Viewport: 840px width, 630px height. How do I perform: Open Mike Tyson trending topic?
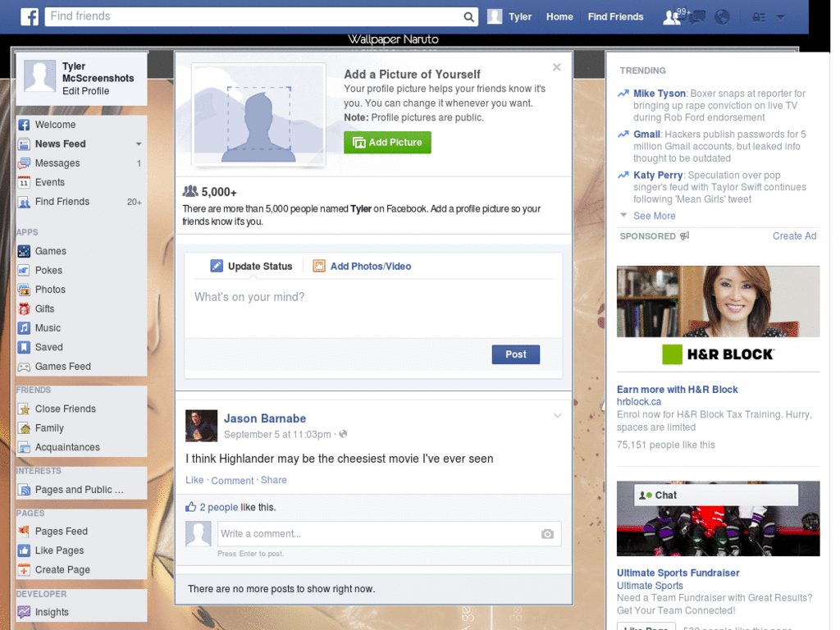coord(660,94)
